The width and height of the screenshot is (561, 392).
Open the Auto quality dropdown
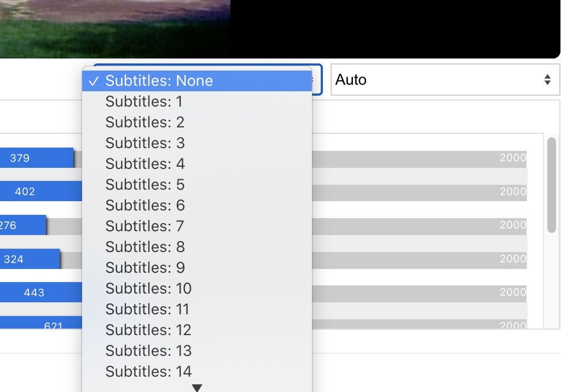444,80
